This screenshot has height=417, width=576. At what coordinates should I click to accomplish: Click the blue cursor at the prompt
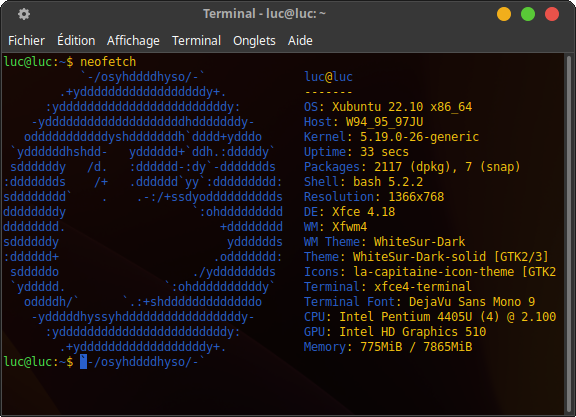(x=84, y=362)
